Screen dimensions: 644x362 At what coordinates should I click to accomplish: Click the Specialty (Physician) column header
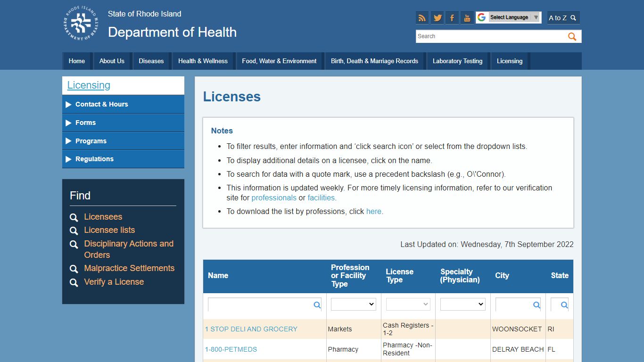point(460,276)
